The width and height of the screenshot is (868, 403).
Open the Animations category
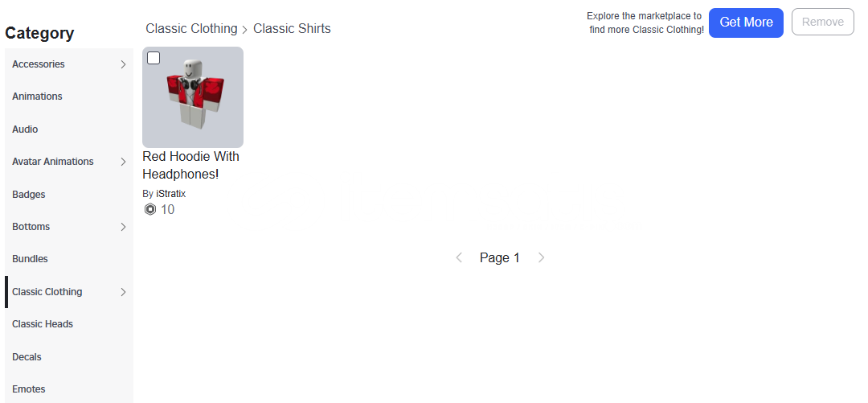(x=37, y=97)
